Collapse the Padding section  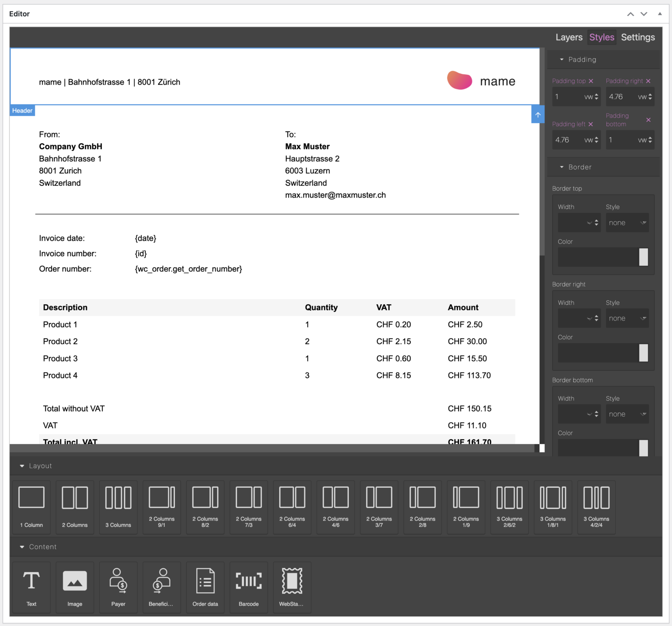pyautogui.click(x=562, y=59)
